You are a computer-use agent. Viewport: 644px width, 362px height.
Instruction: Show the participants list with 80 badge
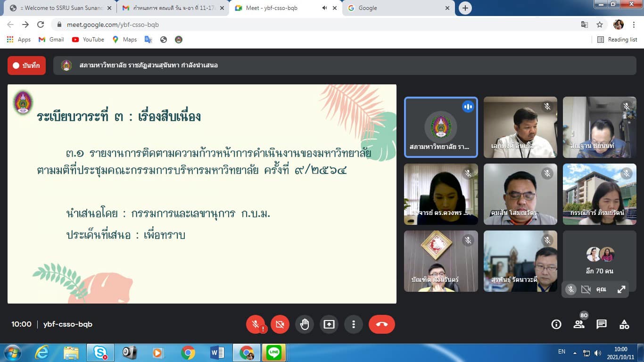579,324
